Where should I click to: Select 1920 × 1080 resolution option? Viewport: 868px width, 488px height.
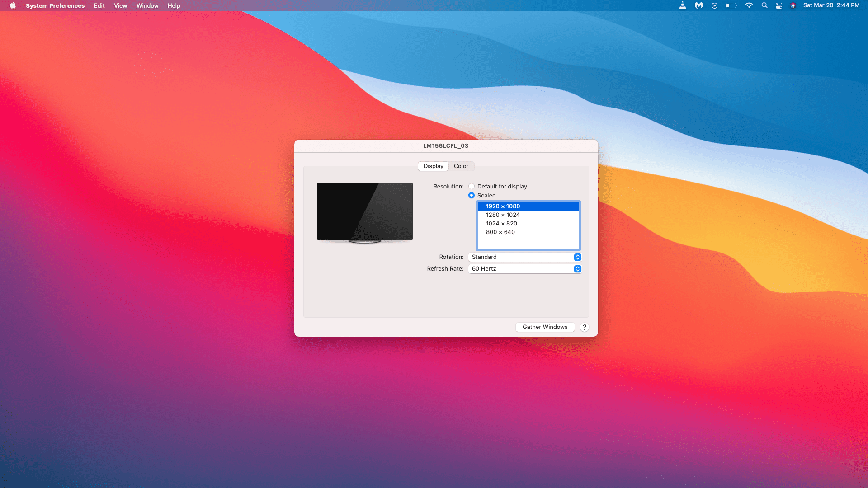527,206
